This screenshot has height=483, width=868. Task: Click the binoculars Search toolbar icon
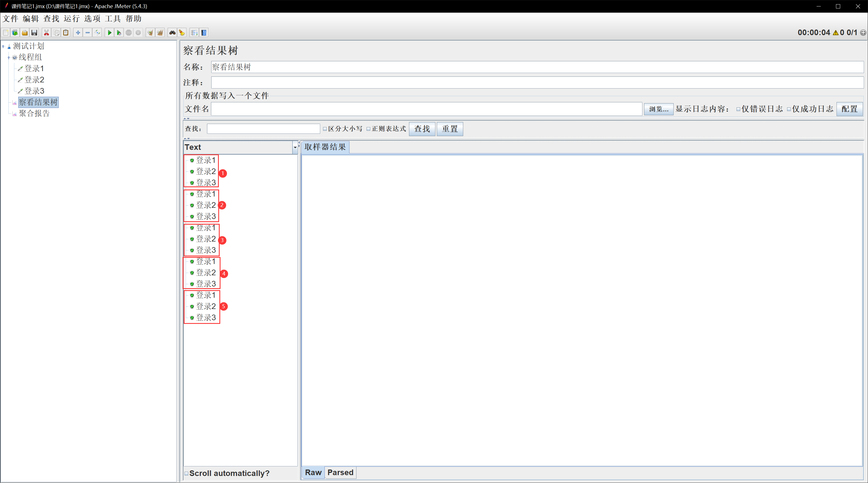point(172,33)
